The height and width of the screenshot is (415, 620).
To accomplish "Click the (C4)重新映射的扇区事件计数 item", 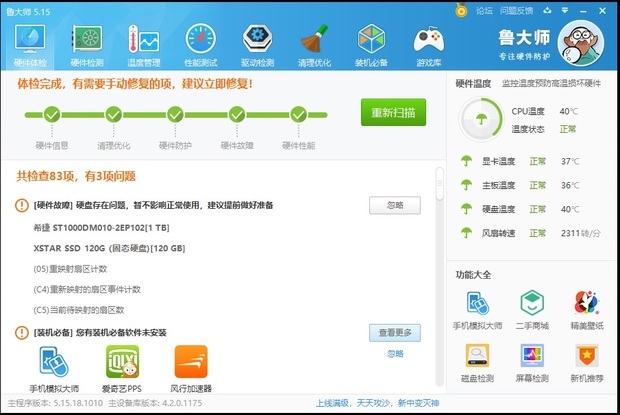I will coord(87,290).
